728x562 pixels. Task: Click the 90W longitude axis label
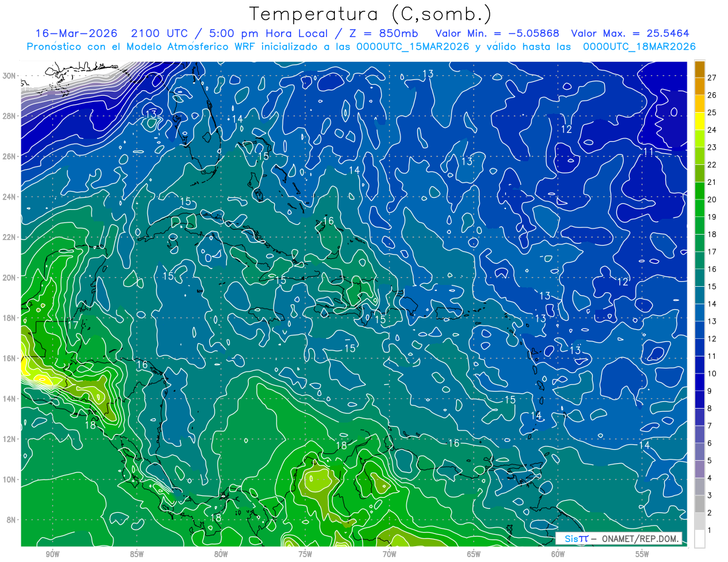click(x=52, y=554)
